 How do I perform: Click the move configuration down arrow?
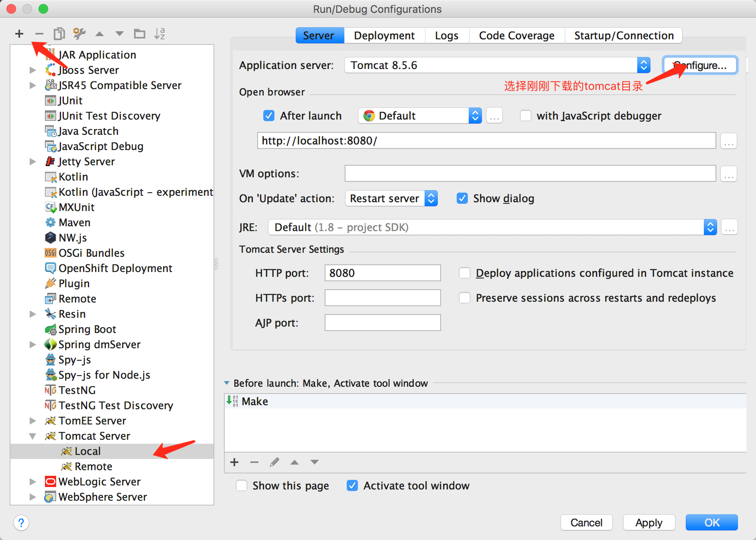(119, 34)
